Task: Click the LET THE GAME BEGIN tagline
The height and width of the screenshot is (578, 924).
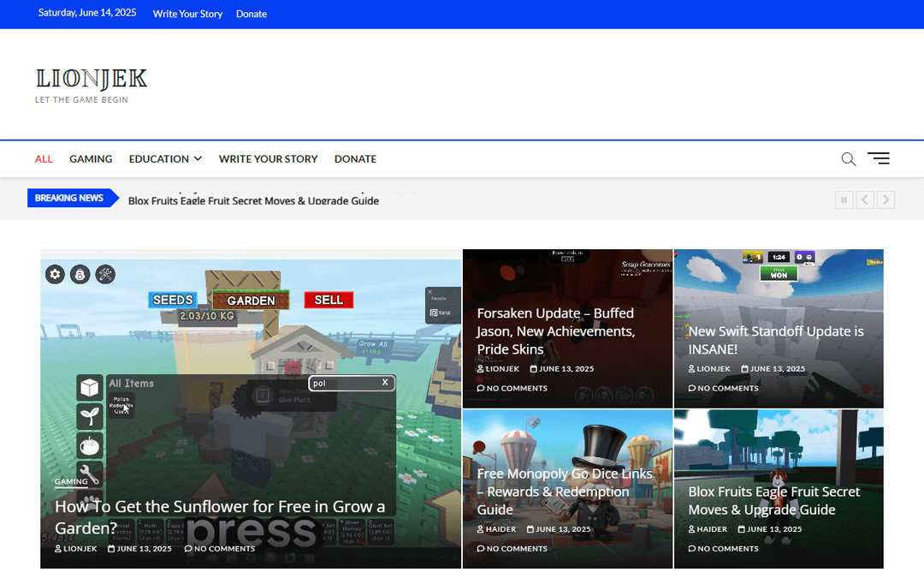Action: (81, 99)
